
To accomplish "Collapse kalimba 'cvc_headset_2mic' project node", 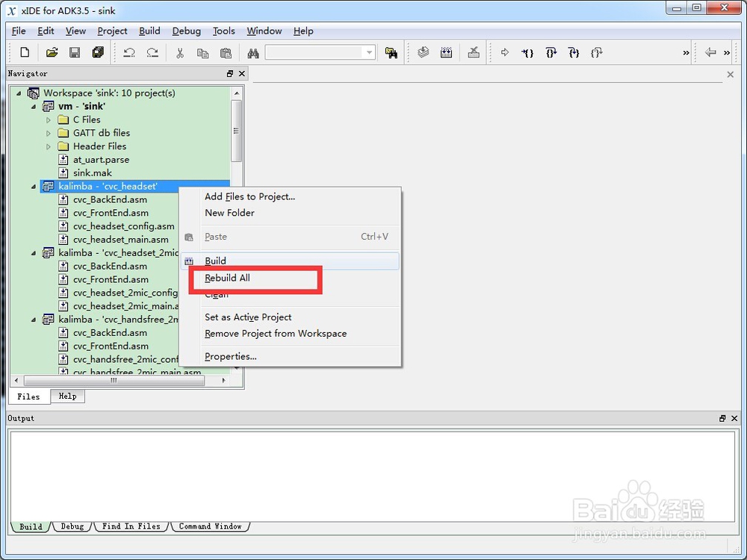I will point(34,253).
